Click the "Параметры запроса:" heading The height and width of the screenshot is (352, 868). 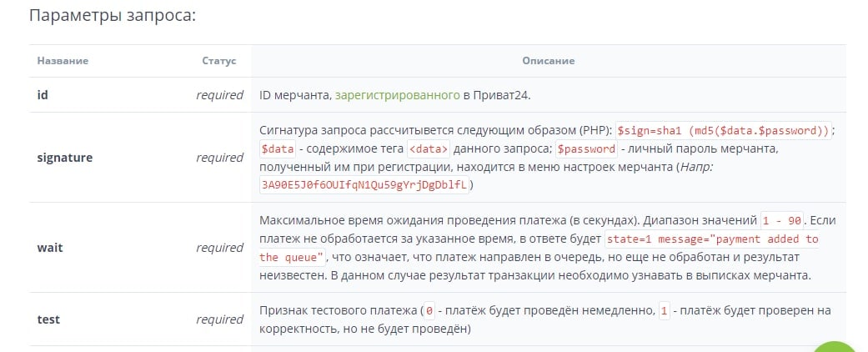(112, 16)
